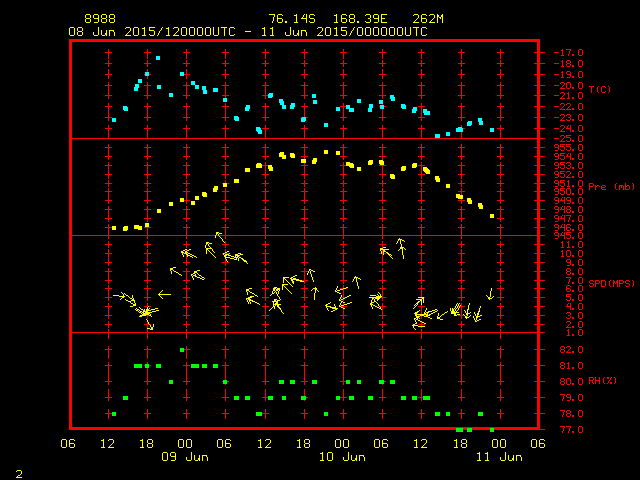Click the -20.0 temperature tick label
This screenshot has height=480, width=640.
(568, 86)
